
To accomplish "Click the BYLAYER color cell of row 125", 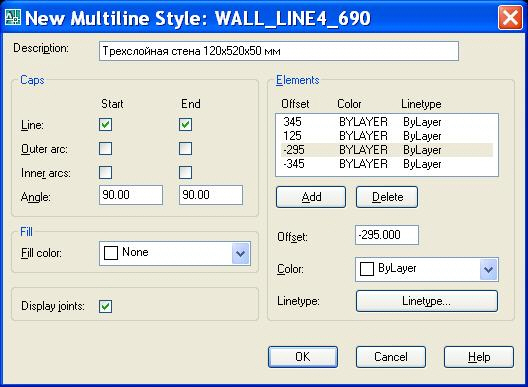I will [363, 136].
